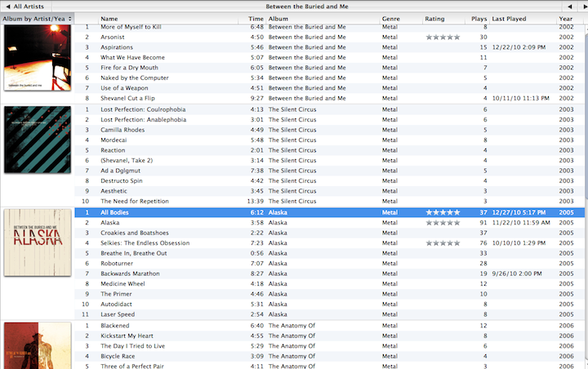The height and width of the screenshot is (369, 588).
Task: Select the track Arsonist
Action: (112, 37)
